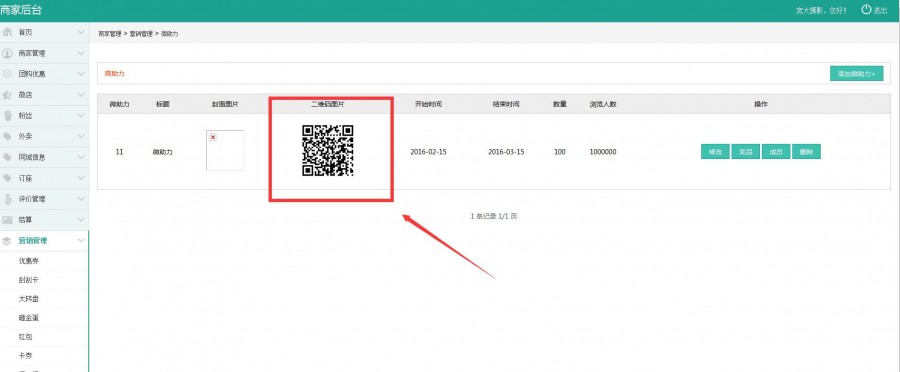Click the broken cover image thumbnail
This screenshot has height=372, width=900.
(225, 150)
